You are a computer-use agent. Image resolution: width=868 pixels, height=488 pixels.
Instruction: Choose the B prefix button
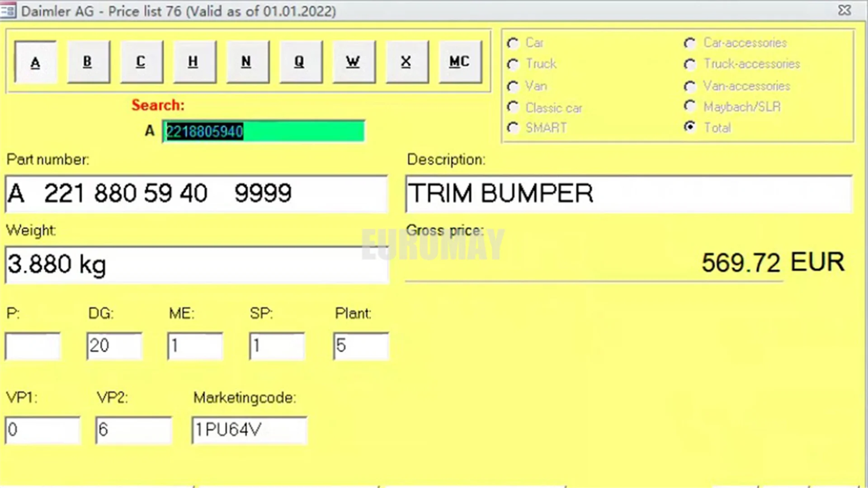tap(88, 62)
